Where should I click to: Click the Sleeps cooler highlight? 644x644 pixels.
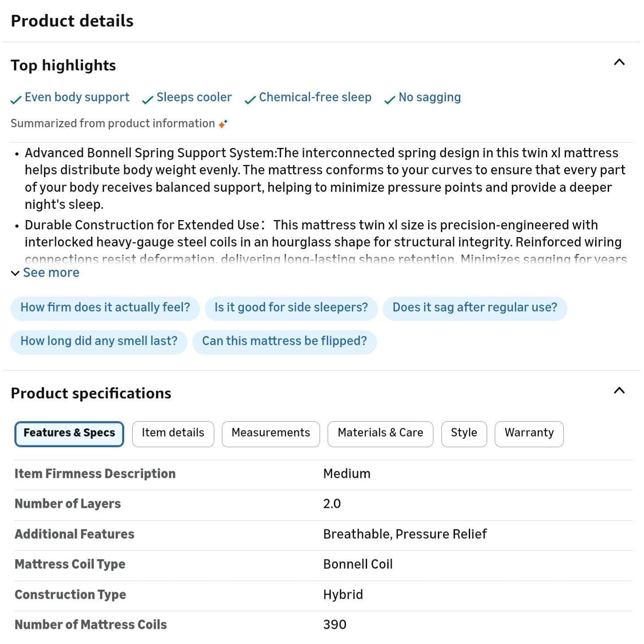pos(194,97)
